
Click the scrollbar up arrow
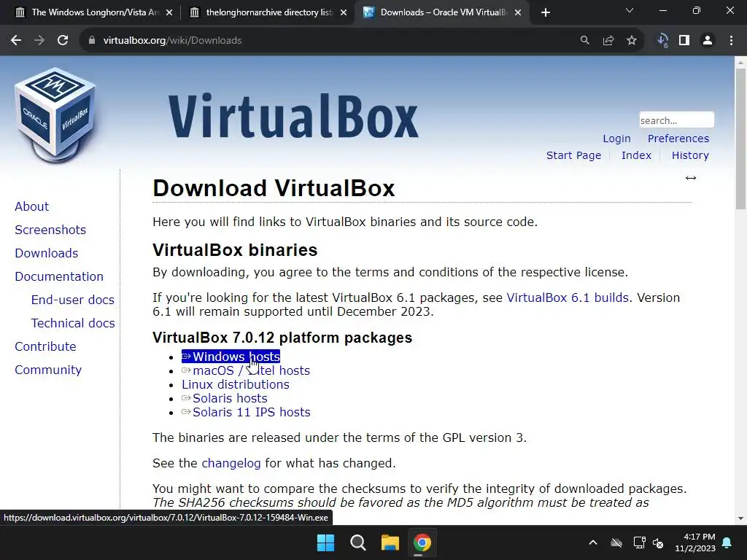coord(740,62)
